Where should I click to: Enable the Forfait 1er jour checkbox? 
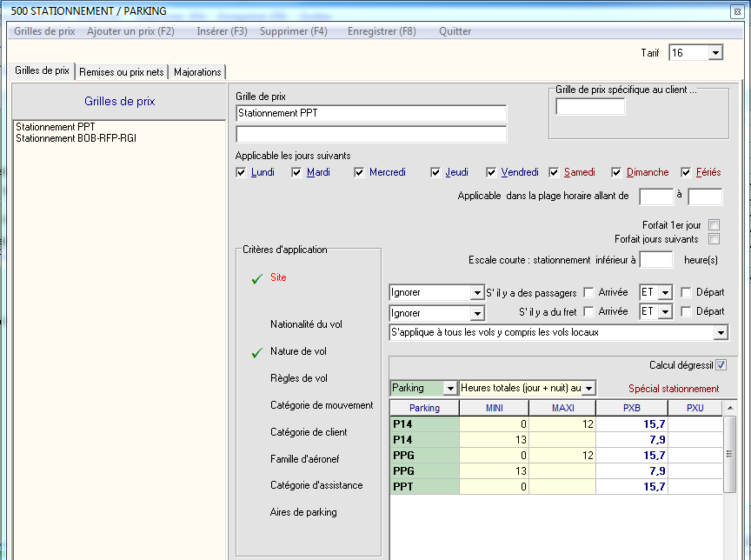(x=714, y=224)
